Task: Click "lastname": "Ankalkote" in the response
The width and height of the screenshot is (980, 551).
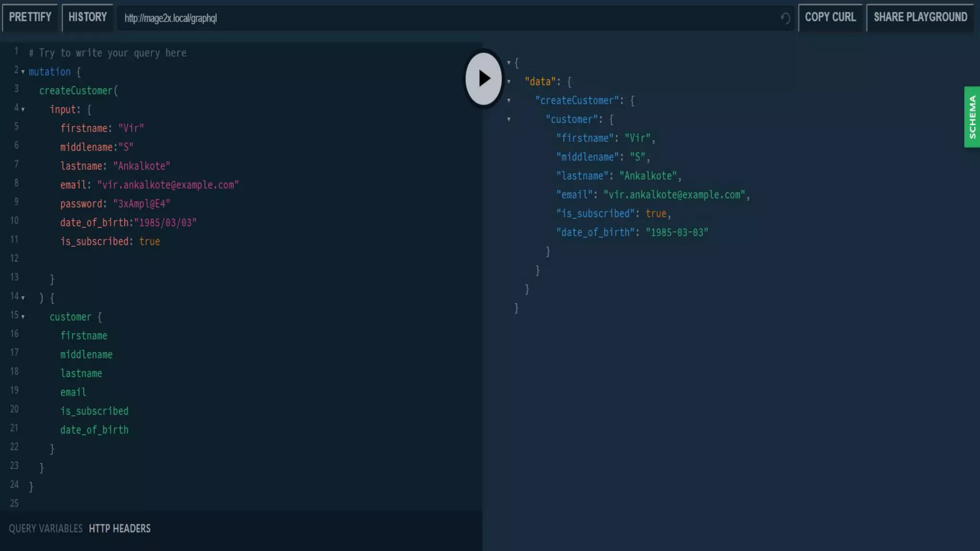Action: click(619, 176)
